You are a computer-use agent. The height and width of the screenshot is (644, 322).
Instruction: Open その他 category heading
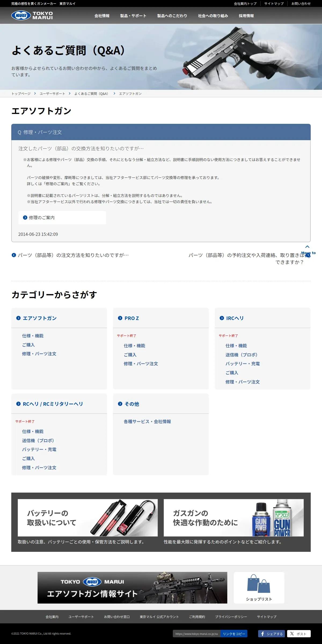pos(132,404)
